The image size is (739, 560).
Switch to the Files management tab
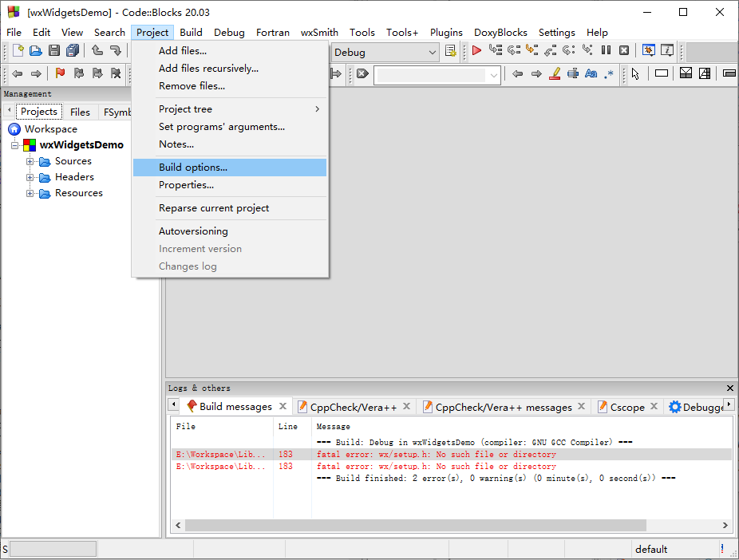pos(80,112)
